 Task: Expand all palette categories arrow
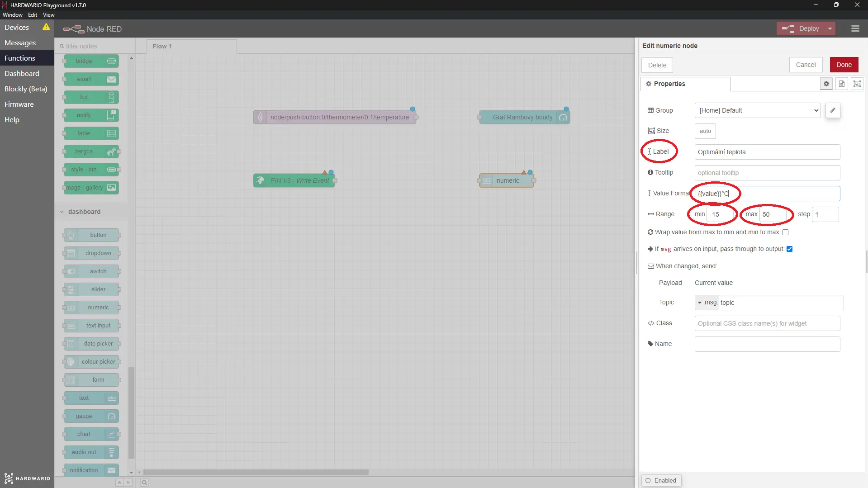click(128, 483)
